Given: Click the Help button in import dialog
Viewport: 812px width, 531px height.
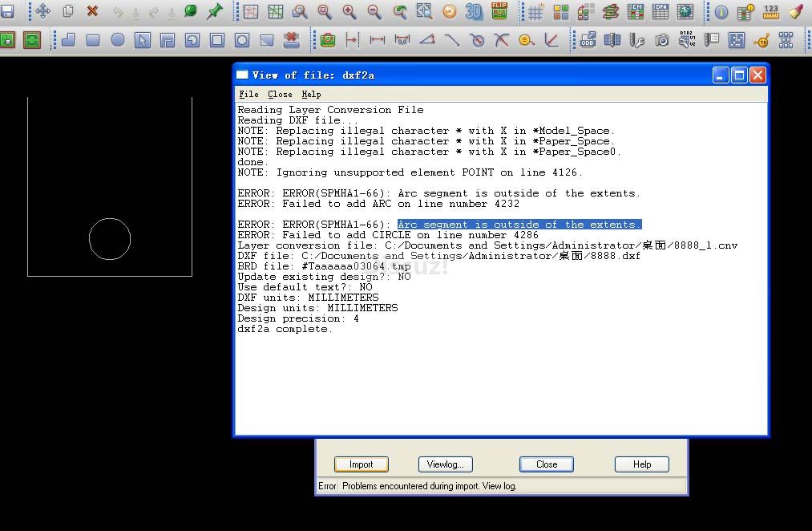Looking at the screenshot, I should click(641, 464).
